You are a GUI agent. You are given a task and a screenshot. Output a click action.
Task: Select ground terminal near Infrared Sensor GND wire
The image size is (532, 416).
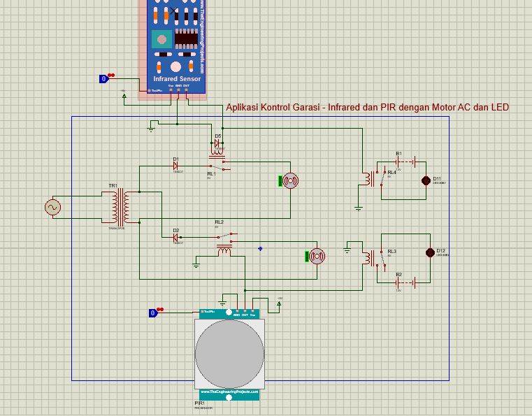coord(151,129)
